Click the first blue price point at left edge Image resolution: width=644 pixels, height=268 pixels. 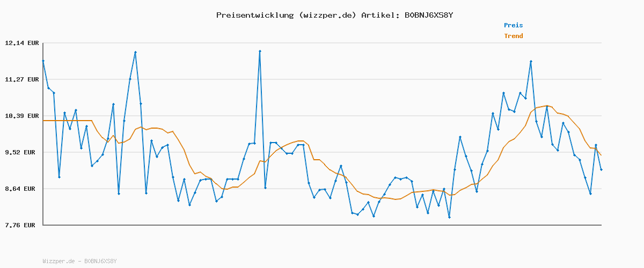click(43, 61)
